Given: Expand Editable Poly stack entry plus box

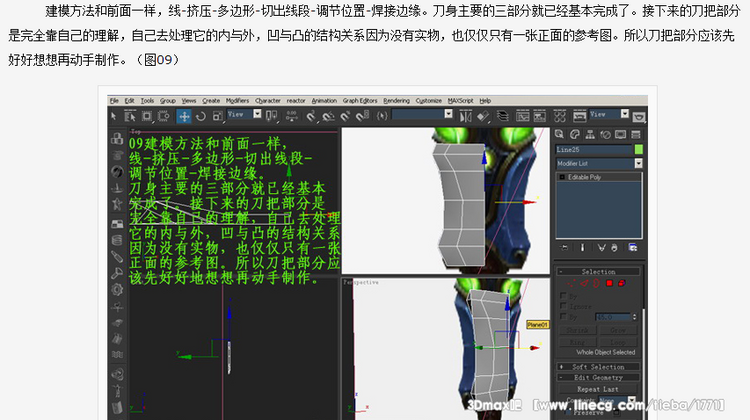Looking at the screenshot, I should pyautogui.click(x=562, y=177).
